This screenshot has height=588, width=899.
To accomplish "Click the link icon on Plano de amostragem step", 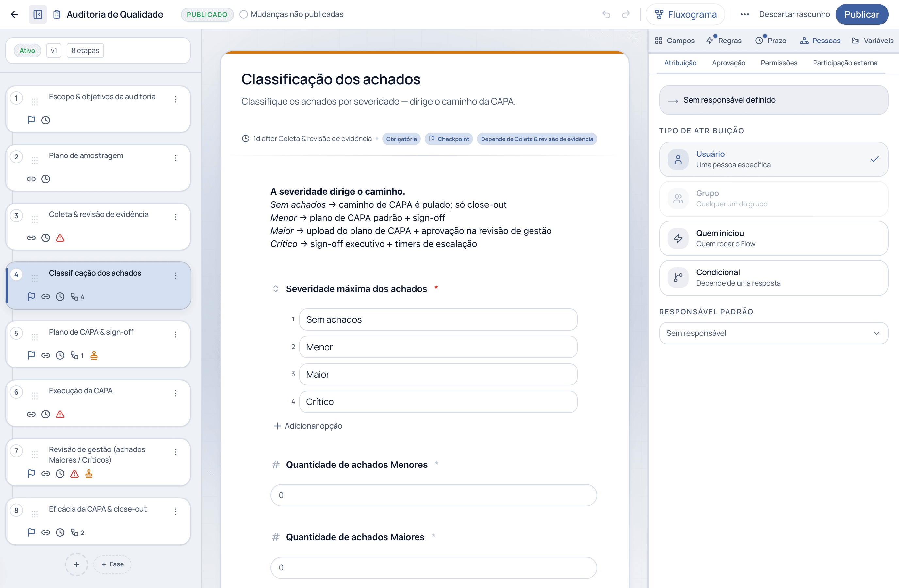I will (x=31, y=179).
